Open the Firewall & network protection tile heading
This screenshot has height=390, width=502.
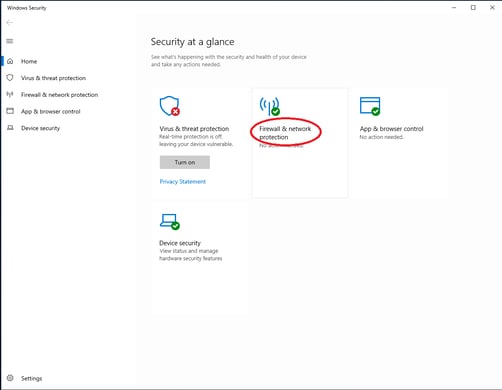click(285, 133)
